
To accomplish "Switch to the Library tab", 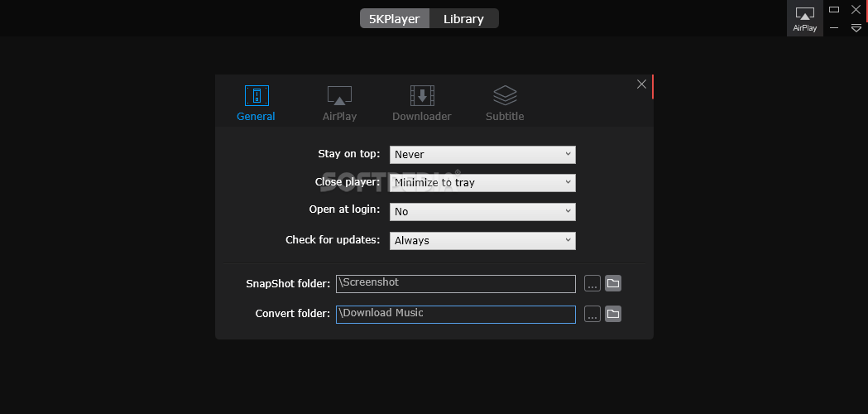I will pyautogui.click(x=464, y=18).
